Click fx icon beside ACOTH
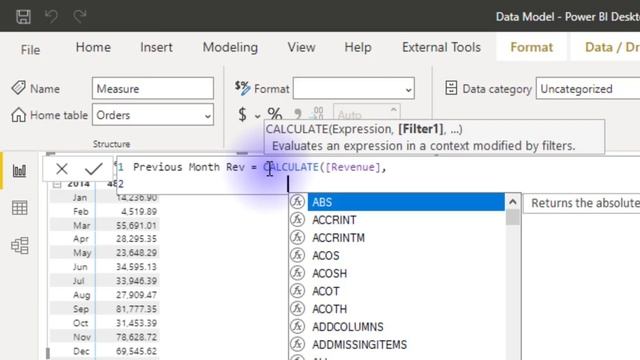 pos(298,309)
